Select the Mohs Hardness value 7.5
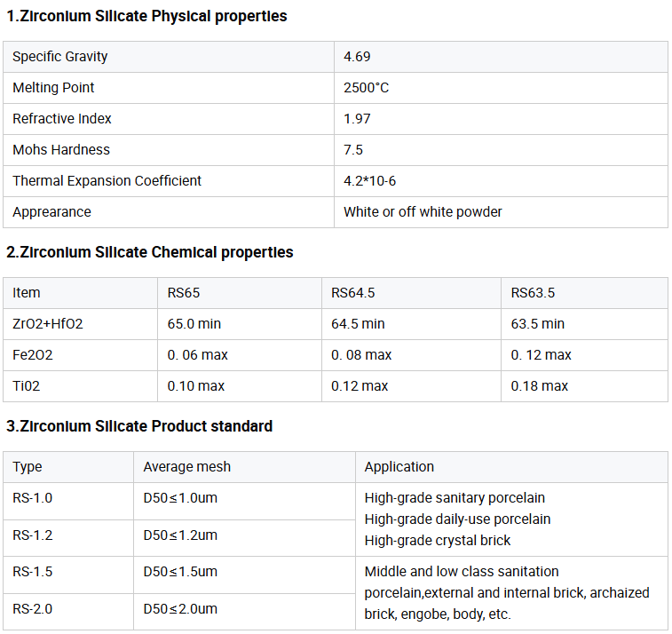Image resolution: width=672 pixels, height=634 pixels. coord(353,150)
